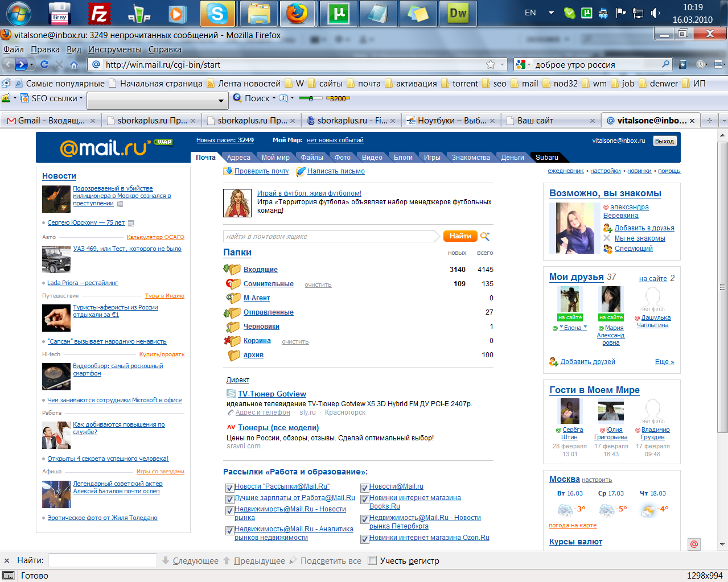The width and height of the screenshot is (728, 582).
Task: Switch to the Ноутбуки browser tab
Action: [x=452, y=121]
